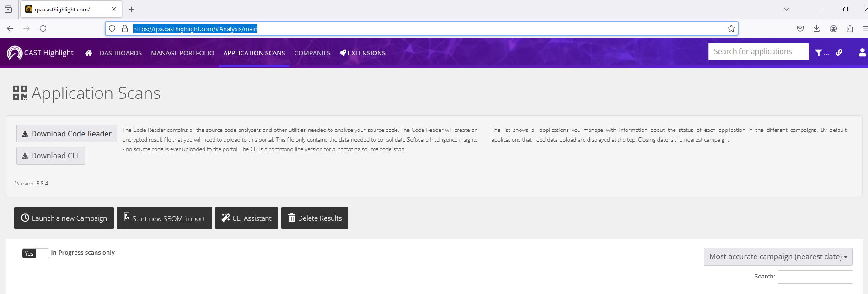Viewport: 868px width, 294px height.
Task: Click the recent tabs icon at top-left
Action: (x=8, y=9)
